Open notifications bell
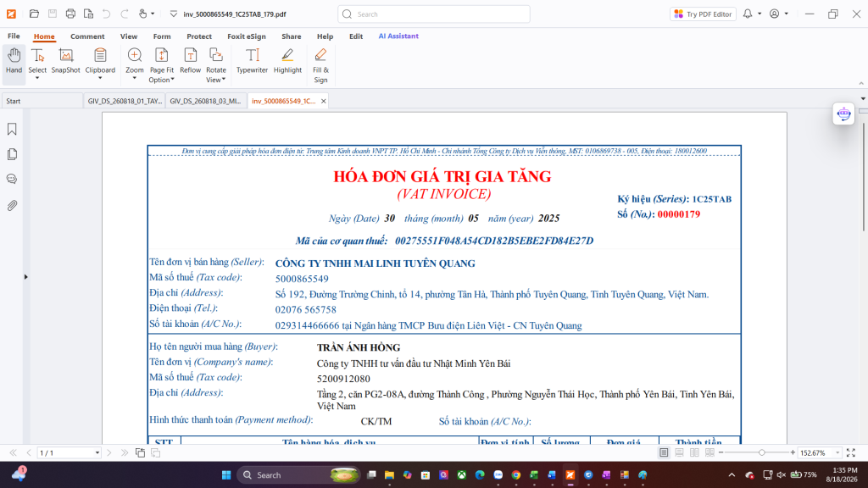868x488 pixels. click(748, 14)
